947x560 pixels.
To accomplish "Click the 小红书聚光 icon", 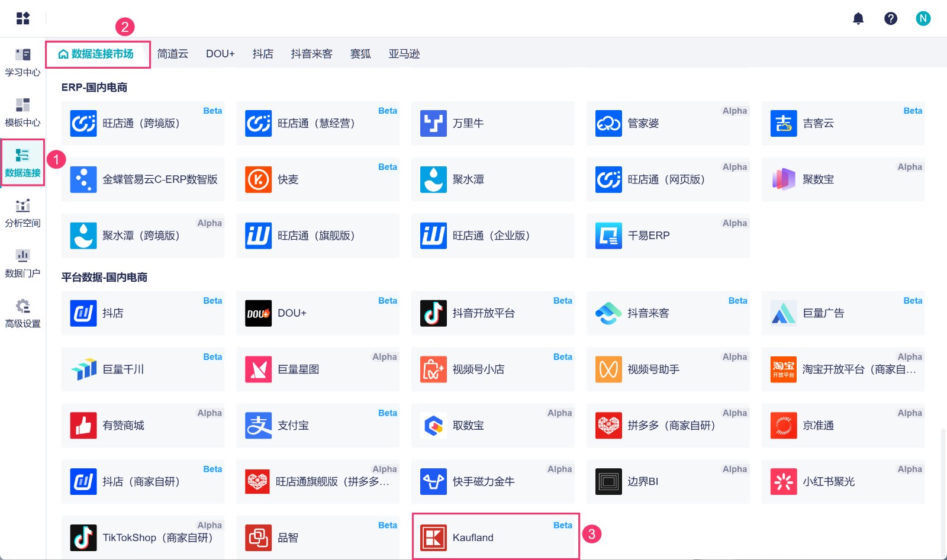I will point(784,482).
